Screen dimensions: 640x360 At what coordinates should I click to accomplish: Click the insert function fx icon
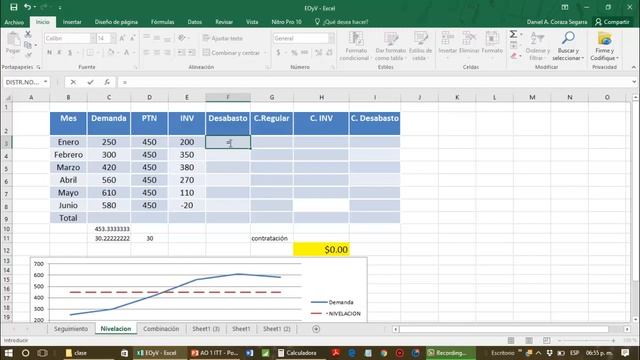[x=107, y=82]
